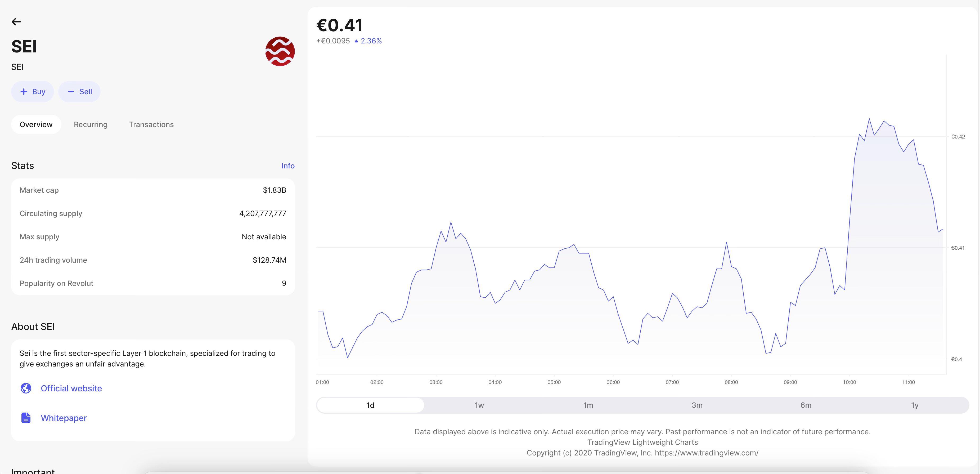Click the plus icon on Buy
980x474 pixels.
(24, 92)
